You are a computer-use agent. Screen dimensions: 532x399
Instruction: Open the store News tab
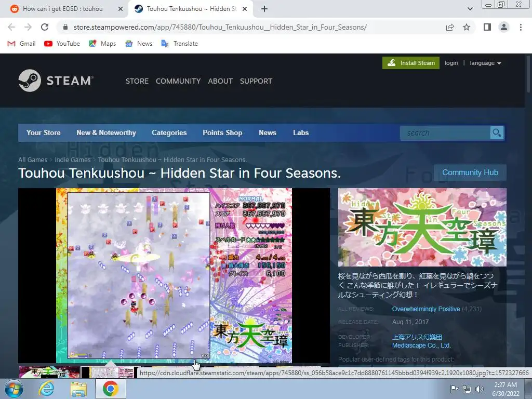268,132
